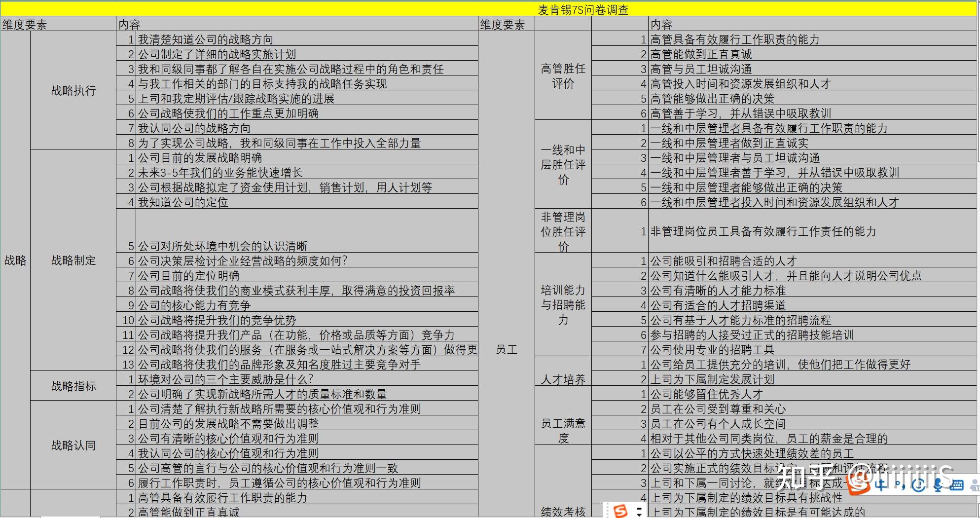Select the 战略 dimension cell
Viewport: 980px width, 518px height.
coord(15,260)
